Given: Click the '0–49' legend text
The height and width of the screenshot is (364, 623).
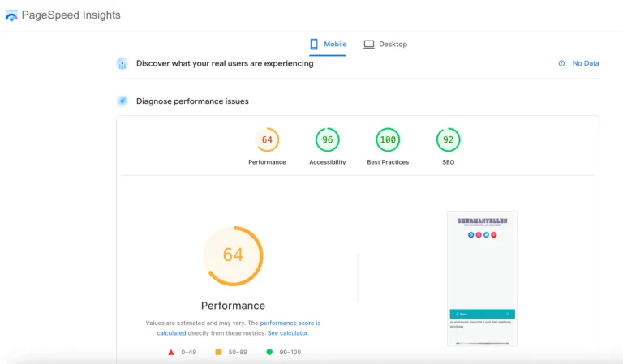Looking at the screenshot, I should 189,352.
